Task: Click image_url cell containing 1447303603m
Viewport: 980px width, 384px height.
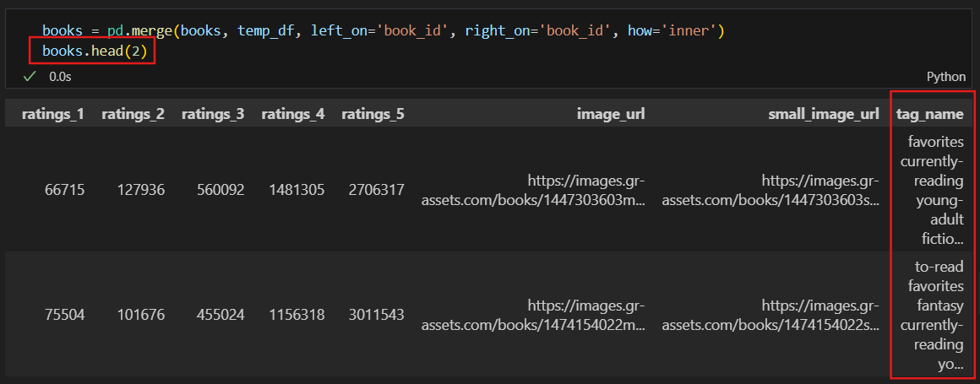Action: 533,190
